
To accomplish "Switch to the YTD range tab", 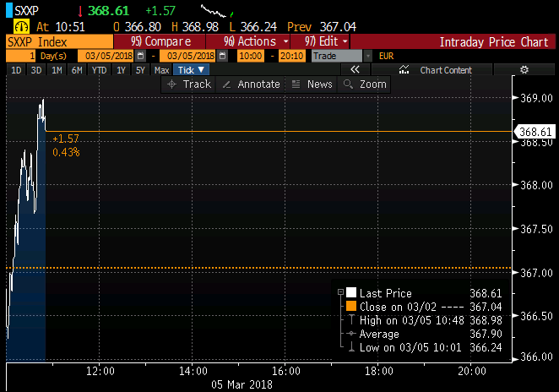I will coord(99,70).
